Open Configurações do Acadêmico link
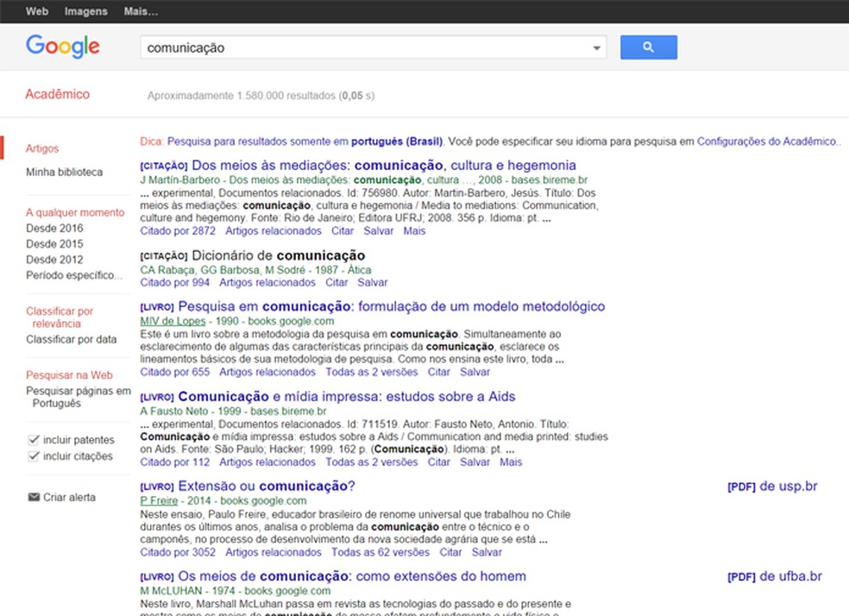849x616 pixels. (x=767, y=141)
